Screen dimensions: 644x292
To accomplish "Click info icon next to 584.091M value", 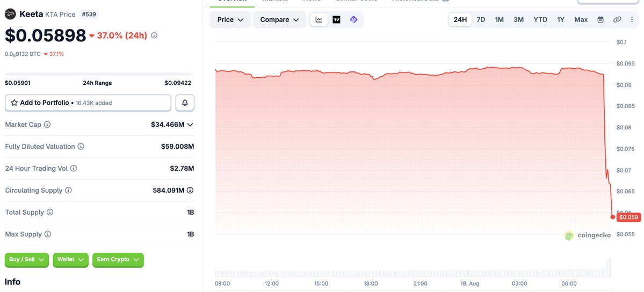I will [190, 191].
